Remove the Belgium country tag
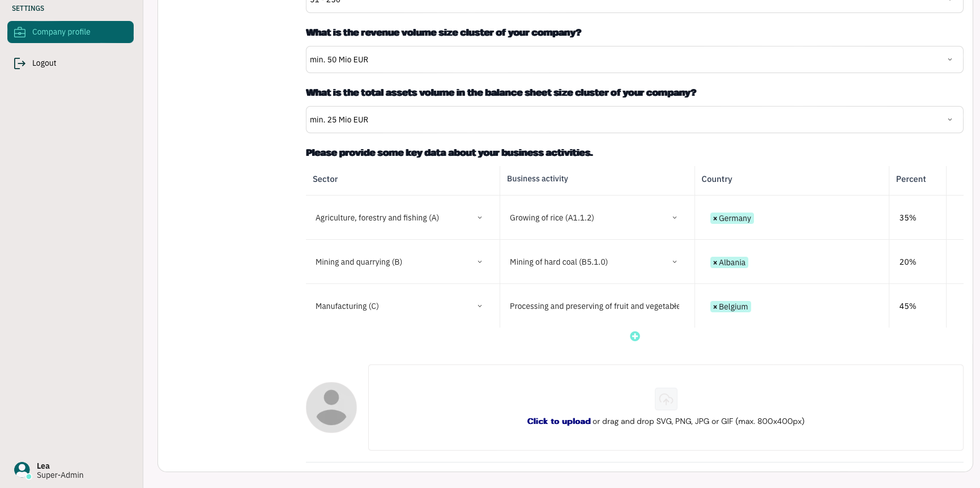This screenshot has height=488, width=980. [x=715, y=307]
